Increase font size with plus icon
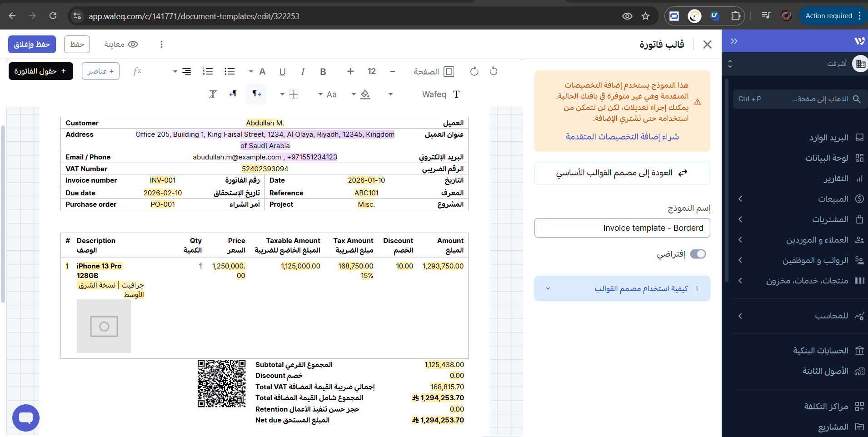The width and height of the screenshot is (868, 437). [350, 71]
